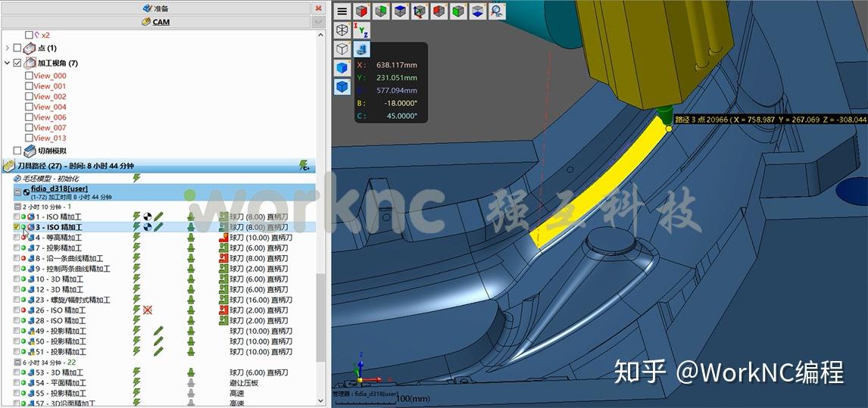This screenshot has height=408, width=868.
Task: Click the grey holder icon in row 54 - 平面精加工
Action: coord(191,383)
